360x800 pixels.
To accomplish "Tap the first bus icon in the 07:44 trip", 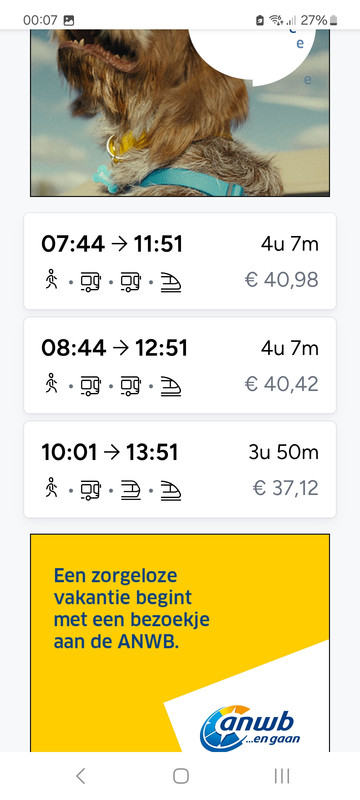I will pyautogui.click(x=91, y=281).
